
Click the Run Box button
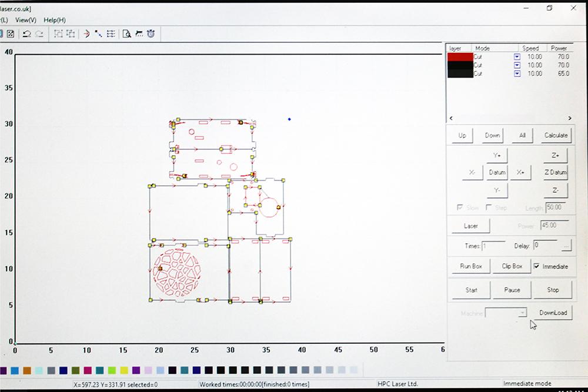pyautogui.click(x=471, y=266)
